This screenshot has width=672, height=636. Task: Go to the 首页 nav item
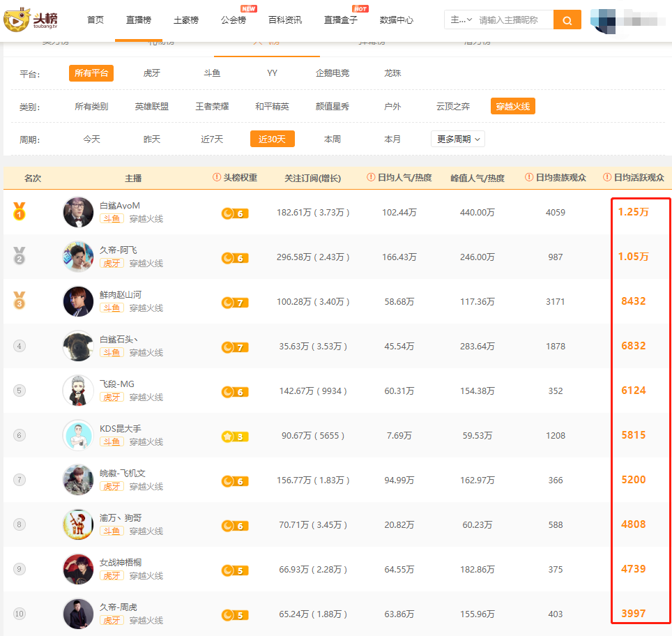pos(95,20)
